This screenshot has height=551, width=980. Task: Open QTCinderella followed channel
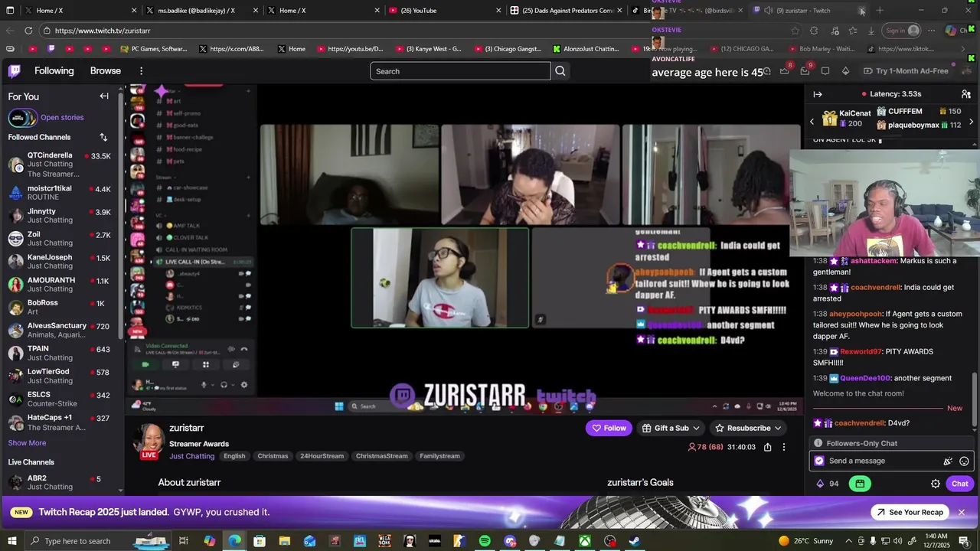[x=61, y=165]
